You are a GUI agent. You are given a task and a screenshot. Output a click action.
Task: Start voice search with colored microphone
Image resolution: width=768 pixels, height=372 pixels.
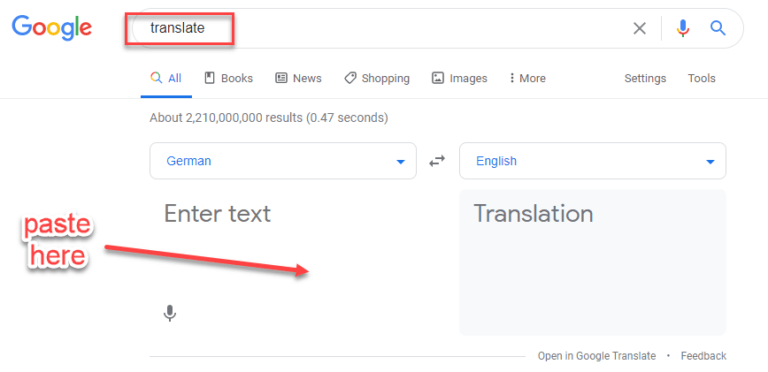click(x=683, y=28)
